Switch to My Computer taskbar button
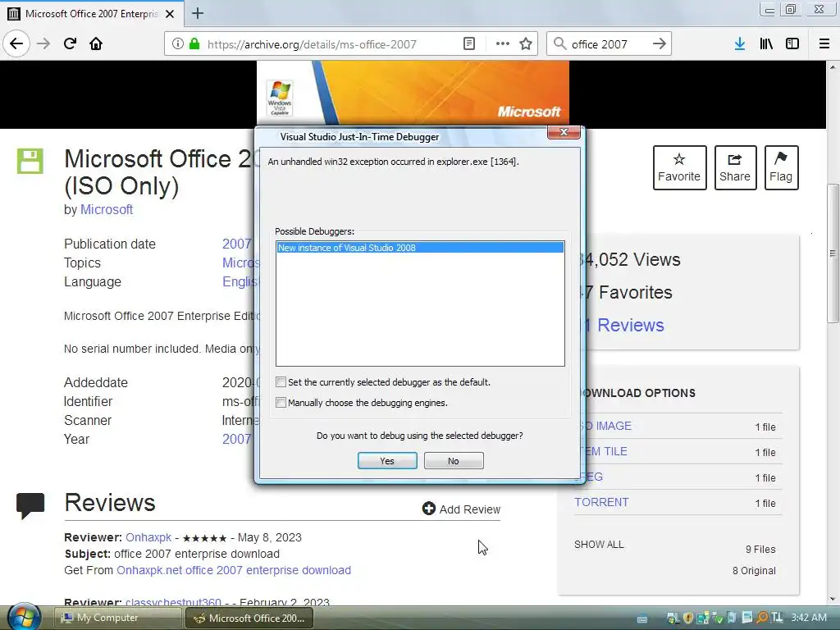 [x=117, y=618]
